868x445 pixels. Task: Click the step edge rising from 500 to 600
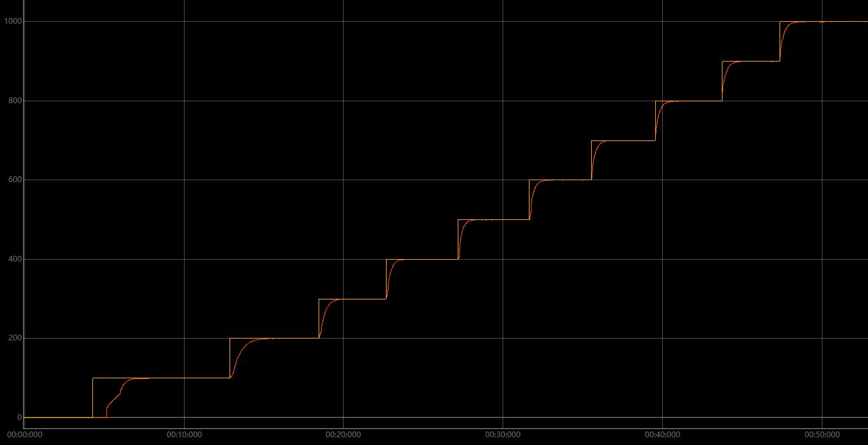(x=530, y=199)
